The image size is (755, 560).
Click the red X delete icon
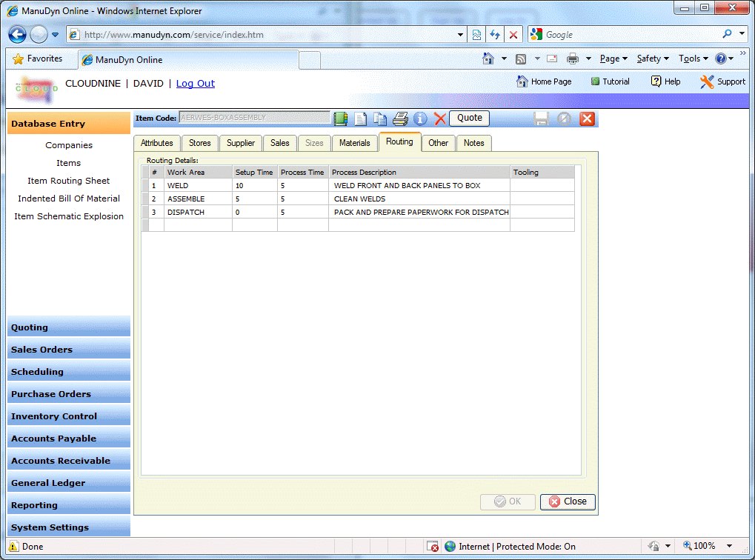(439, 119)
